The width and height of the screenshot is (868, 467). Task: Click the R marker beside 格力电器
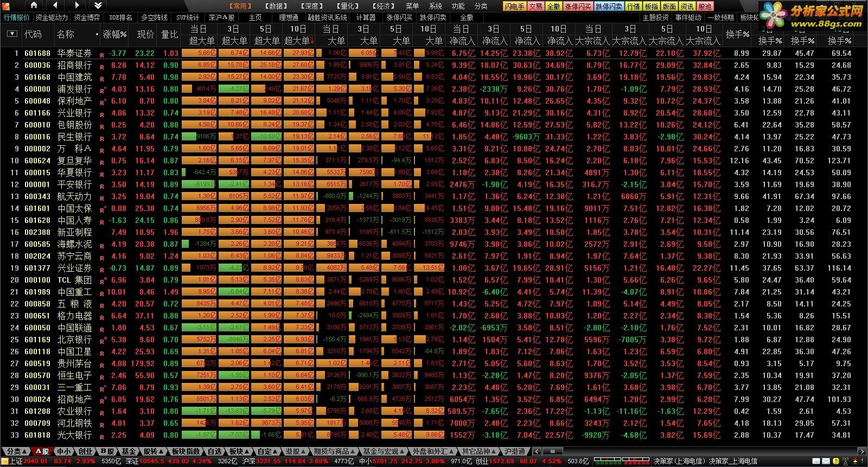coord(101,317)
